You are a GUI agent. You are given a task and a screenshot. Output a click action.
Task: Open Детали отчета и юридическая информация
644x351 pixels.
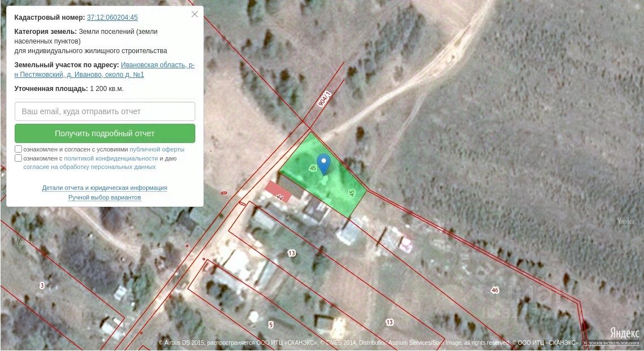point(105,188)
